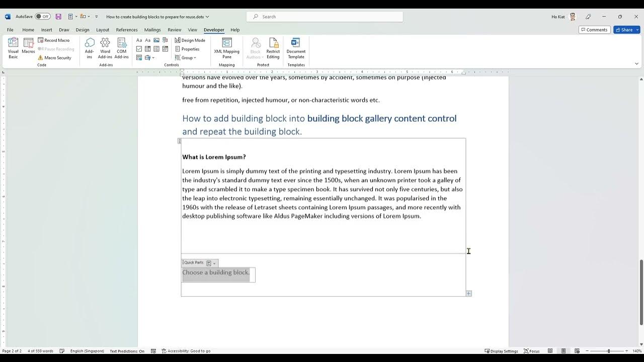Image resolution: width=644 pixels, height=362 pixels.
Task: Open Macro Security settings
Action: [55, 58]
